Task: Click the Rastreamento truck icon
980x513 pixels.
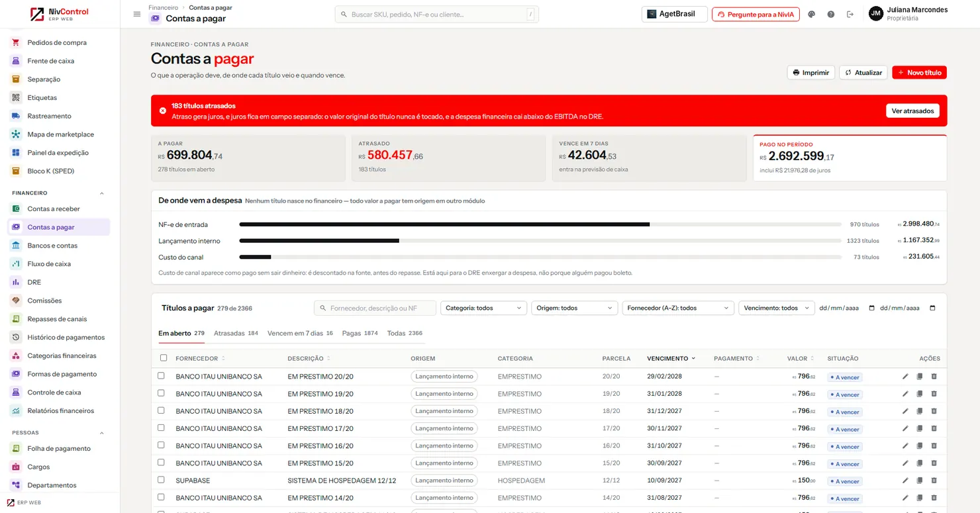Action: [16, 116]
